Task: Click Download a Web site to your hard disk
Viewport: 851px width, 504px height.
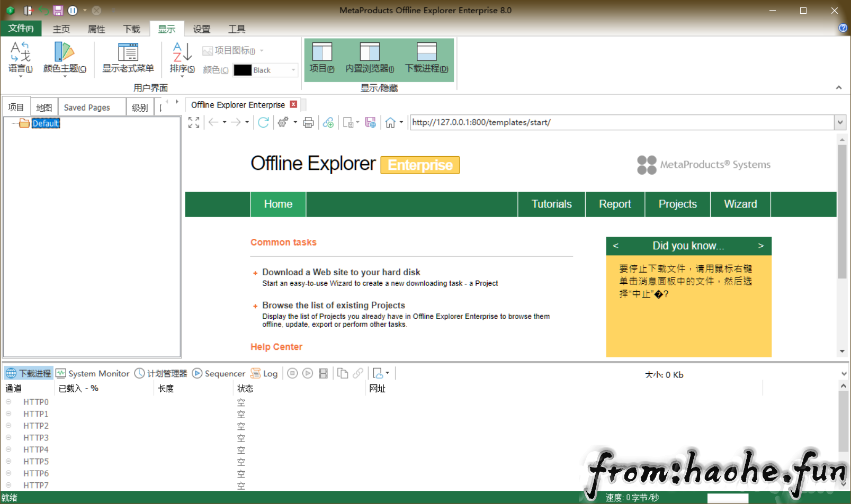Action: [x=341, y=272]
